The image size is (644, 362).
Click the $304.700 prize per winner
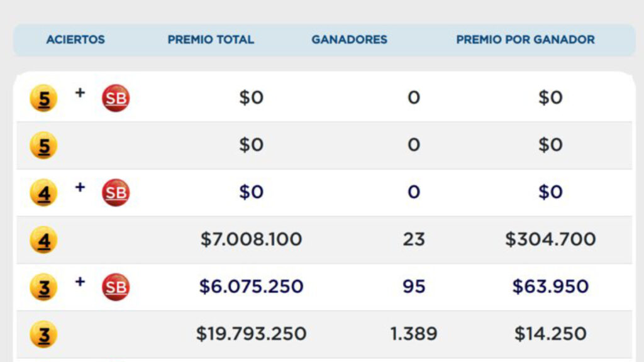(x=550, y=239)
